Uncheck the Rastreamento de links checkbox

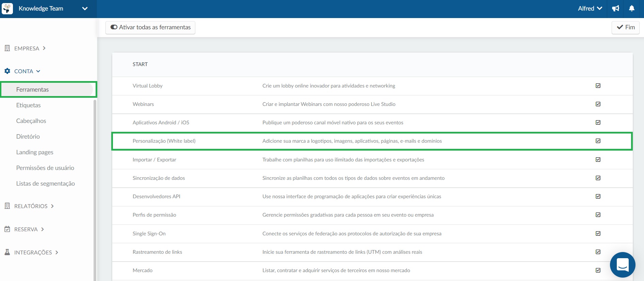[598, 252]
